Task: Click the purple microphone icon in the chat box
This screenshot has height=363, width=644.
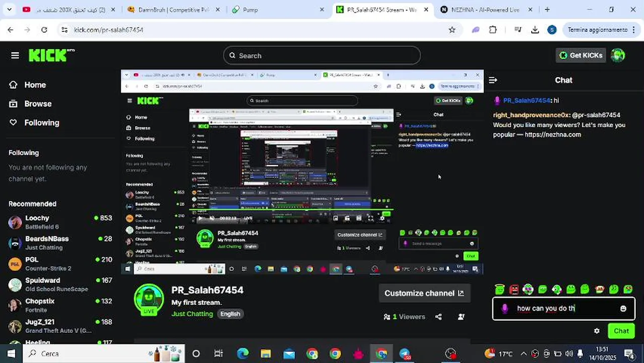Action: 505,309
